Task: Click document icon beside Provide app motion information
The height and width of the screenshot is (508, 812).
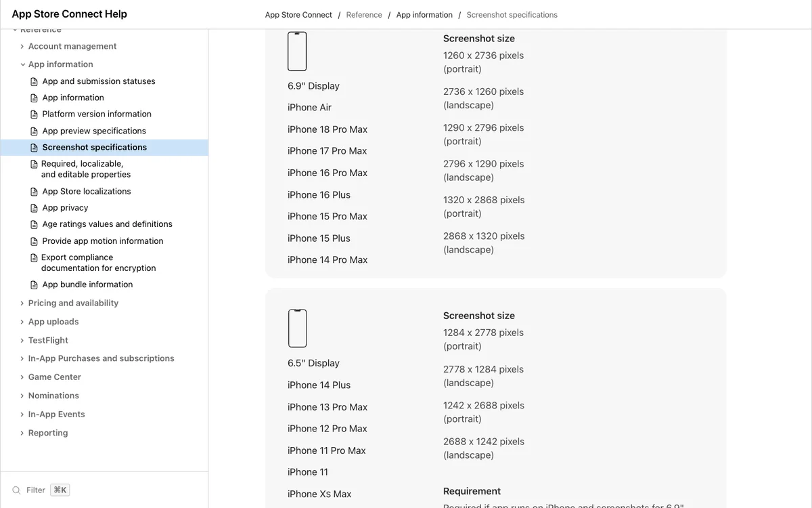Action: tap(35, 241)
